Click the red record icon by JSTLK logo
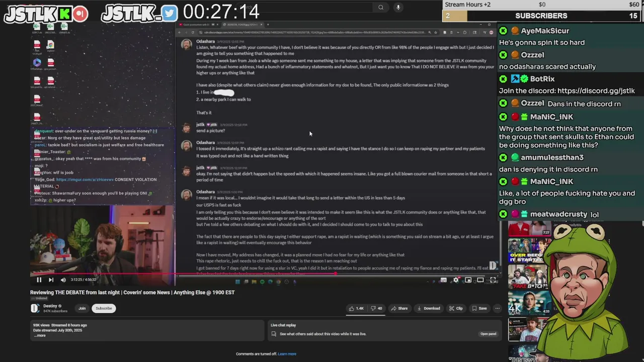 (79, 14)
